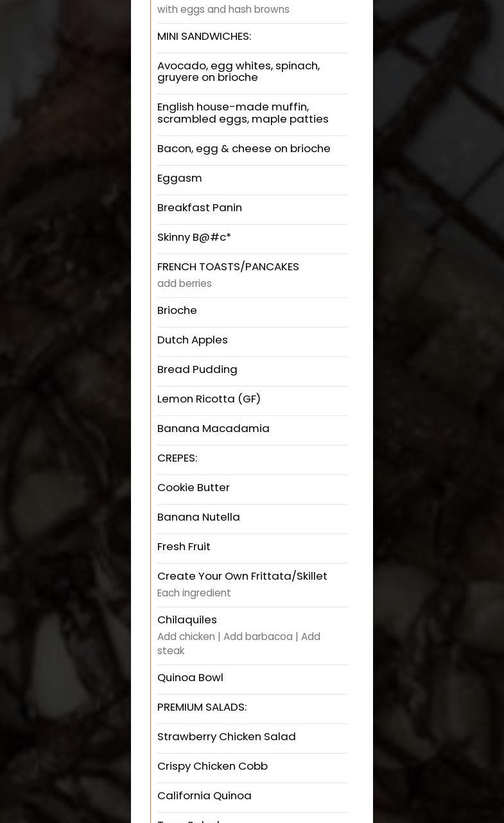Click Breakfast Panin item

200,208
